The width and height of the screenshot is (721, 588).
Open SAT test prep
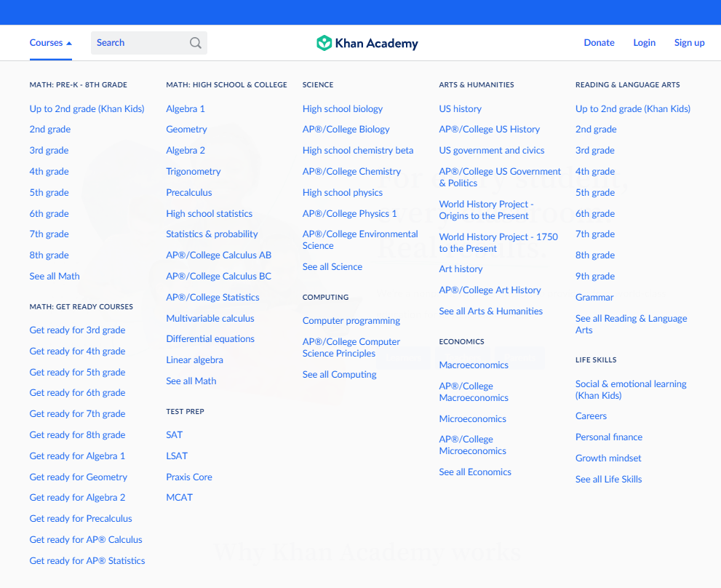175,435
